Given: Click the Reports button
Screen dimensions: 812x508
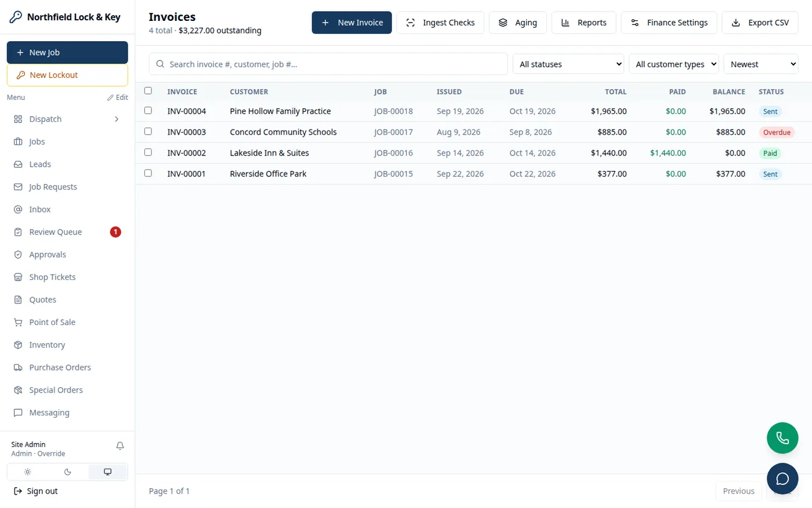Looking at the screenshot, I should pos(584,23).
